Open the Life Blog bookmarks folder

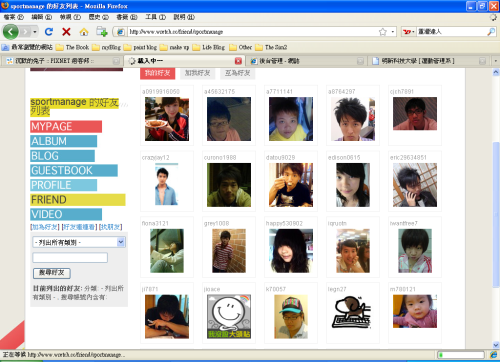coord(209,47)
